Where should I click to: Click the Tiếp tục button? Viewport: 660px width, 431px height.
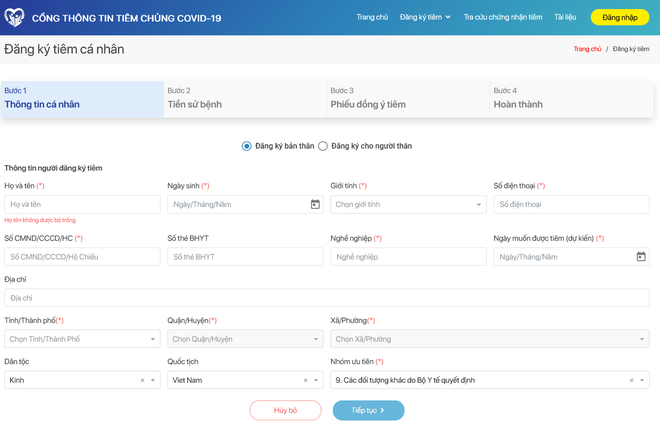367,410
